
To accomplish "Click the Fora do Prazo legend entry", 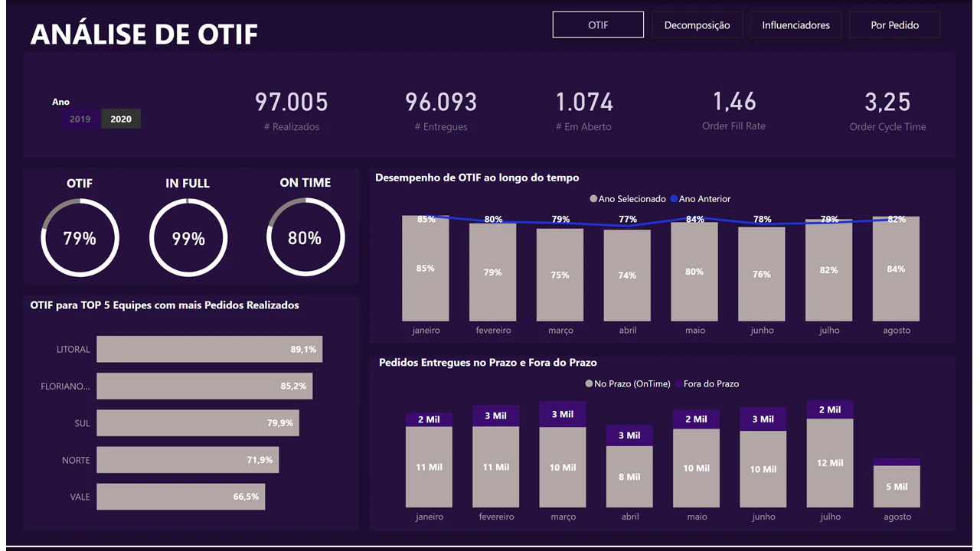I will tap(706, 384).
